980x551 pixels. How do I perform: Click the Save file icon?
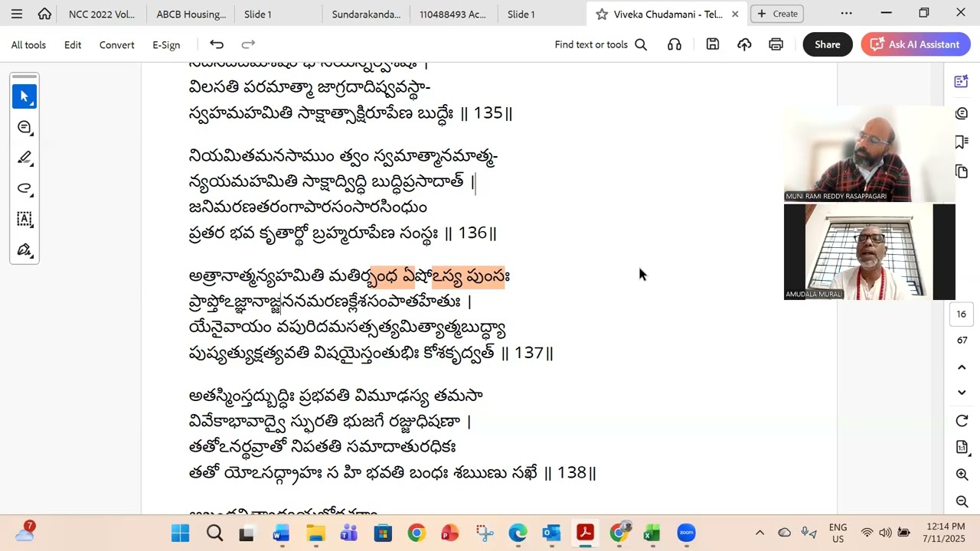coord(713,44)
